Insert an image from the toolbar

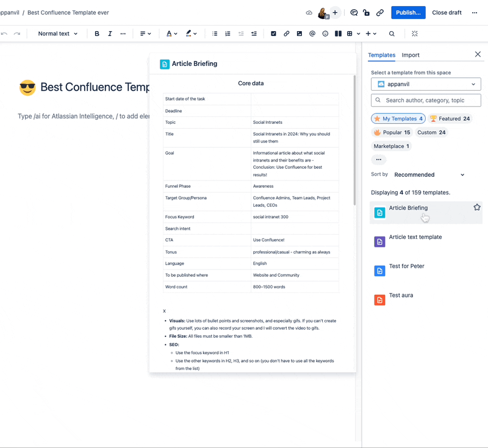(x=299, y=34)
